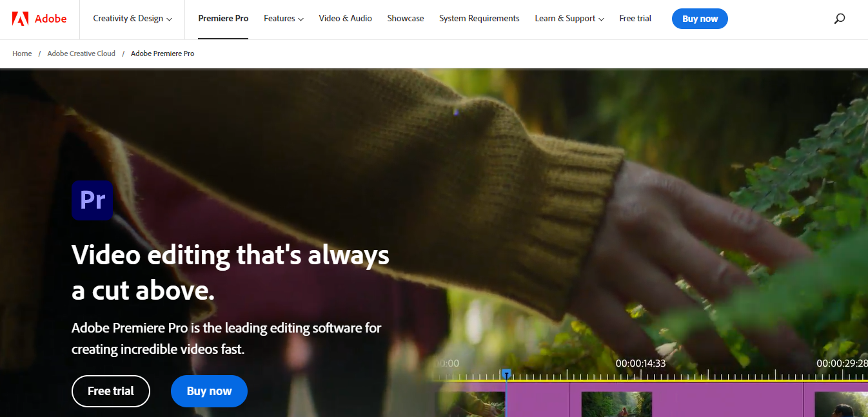Select the Premiere Pro nav tab
The width and height of the screenshot is (868, 417).
pyautogui.click(x=223, y=19)
